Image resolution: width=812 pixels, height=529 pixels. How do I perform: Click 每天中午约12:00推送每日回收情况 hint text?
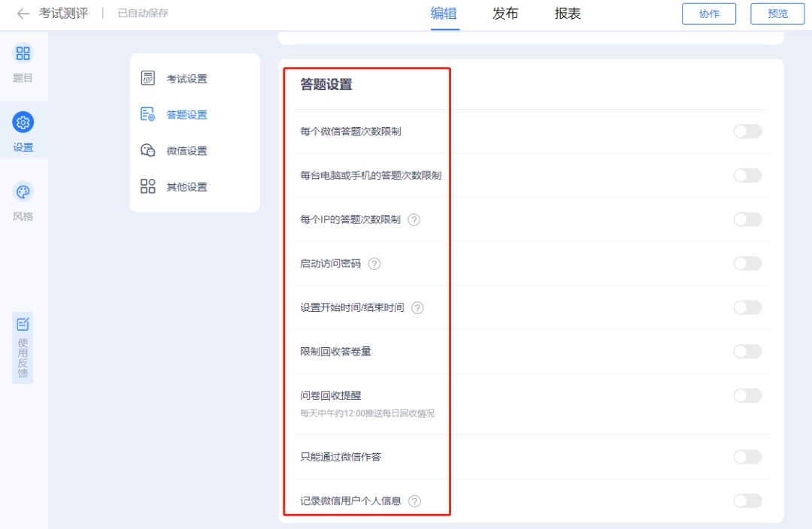click(x=367, y=413)
